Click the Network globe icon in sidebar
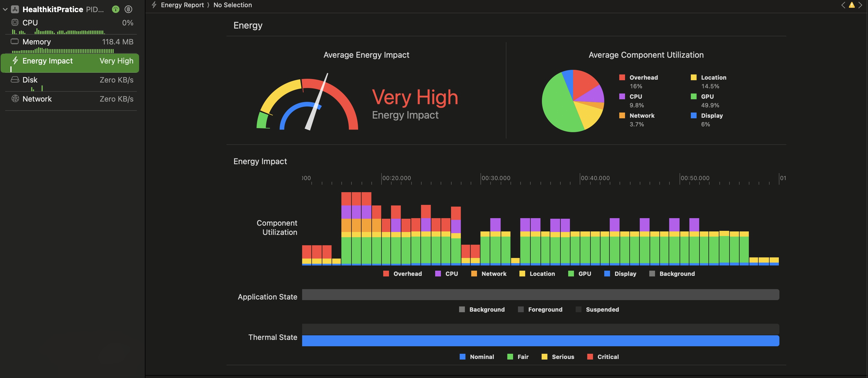The image size is (868, 378). click(x=15, y=99)
